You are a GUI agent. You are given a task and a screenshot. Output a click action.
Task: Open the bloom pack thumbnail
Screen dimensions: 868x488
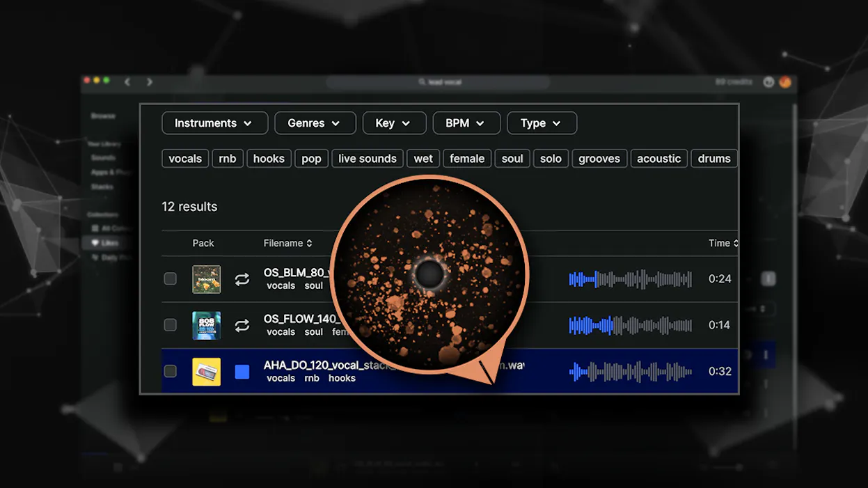[x=207, y=279]
